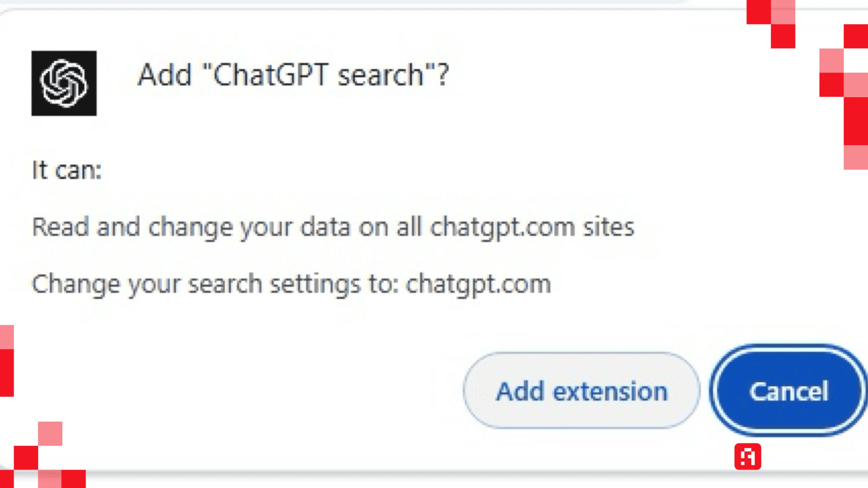Dismiss the dialog with the Cancel button
Screen dimensions: 868x488
click(x=789, y=391)
